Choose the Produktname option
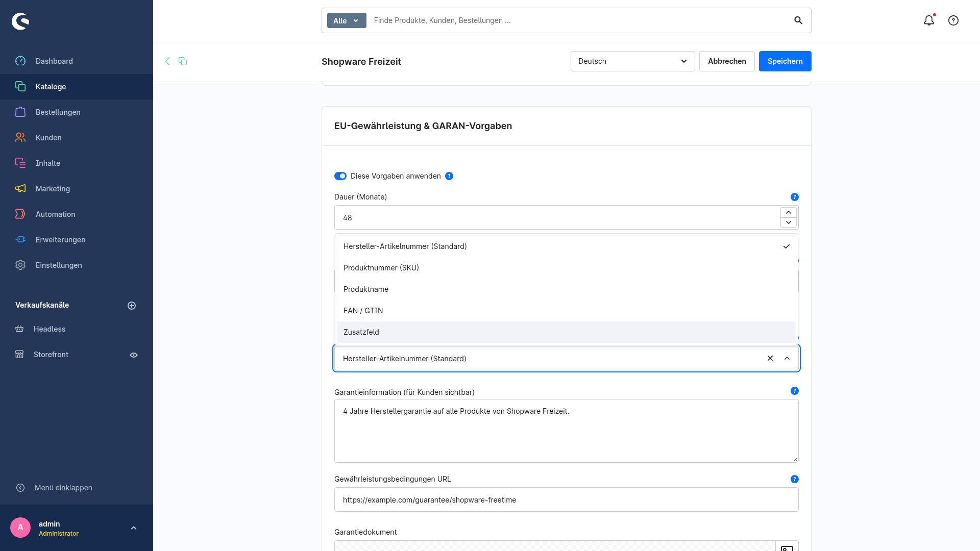 pyautogui.click(x=567, y=289)
